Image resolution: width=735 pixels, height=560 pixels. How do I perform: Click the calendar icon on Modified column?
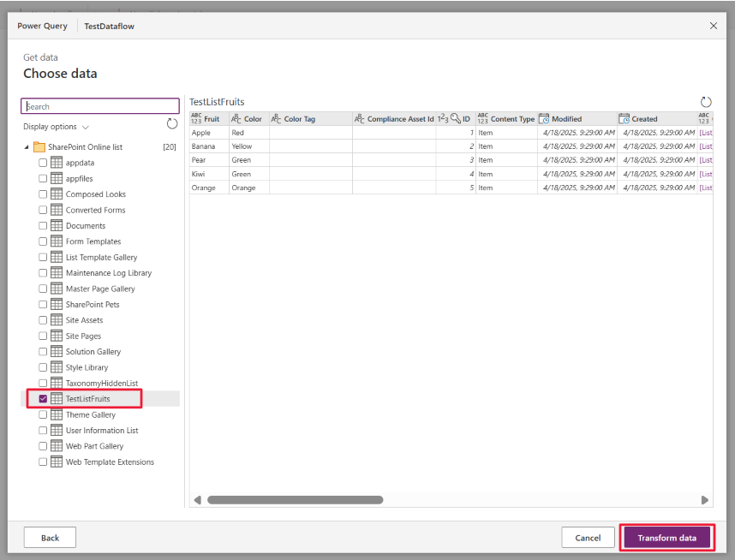pos(544,118)
